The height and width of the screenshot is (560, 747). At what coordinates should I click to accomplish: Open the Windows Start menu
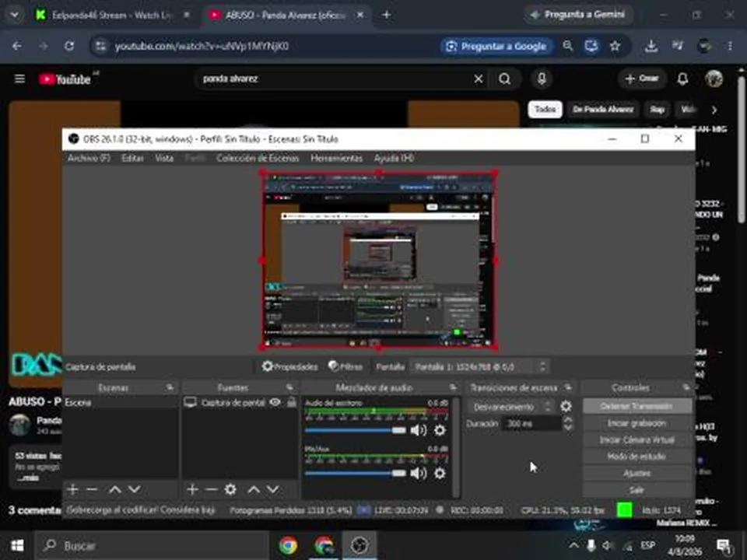point(17,546)
